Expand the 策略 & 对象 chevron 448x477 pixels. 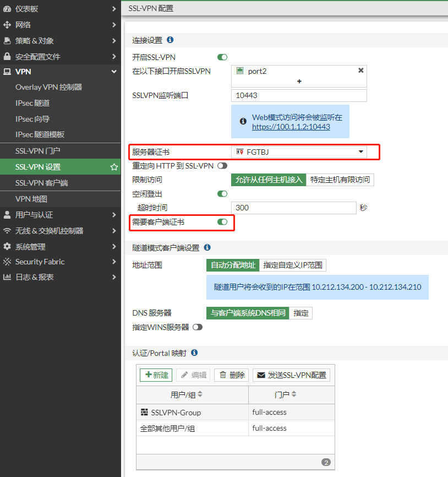pyautogui.click(x=114, y=41)
